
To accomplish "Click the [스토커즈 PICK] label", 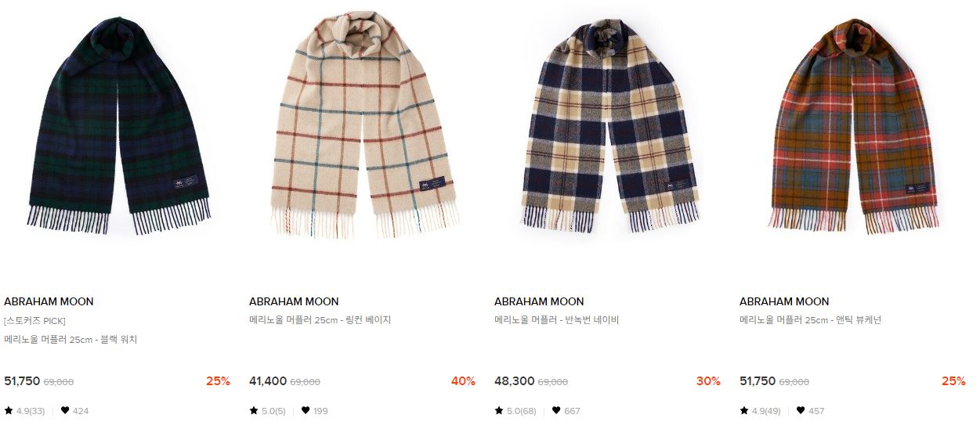I will click(34, 321).
